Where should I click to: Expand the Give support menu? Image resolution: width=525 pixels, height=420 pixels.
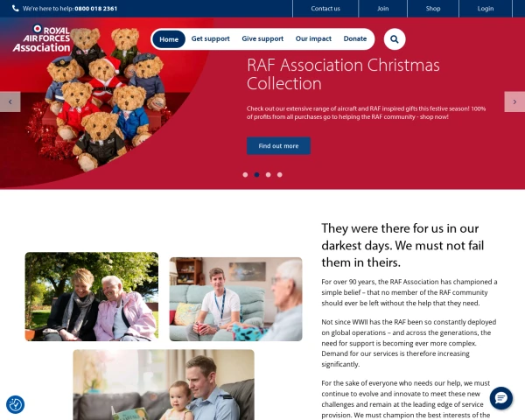pos(262,38)
